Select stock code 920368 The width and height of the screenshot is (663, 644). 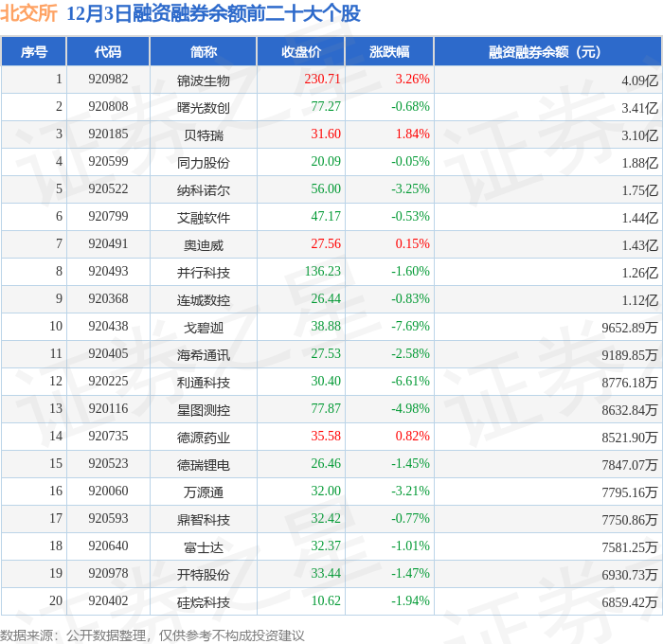[x=108, y=299]
